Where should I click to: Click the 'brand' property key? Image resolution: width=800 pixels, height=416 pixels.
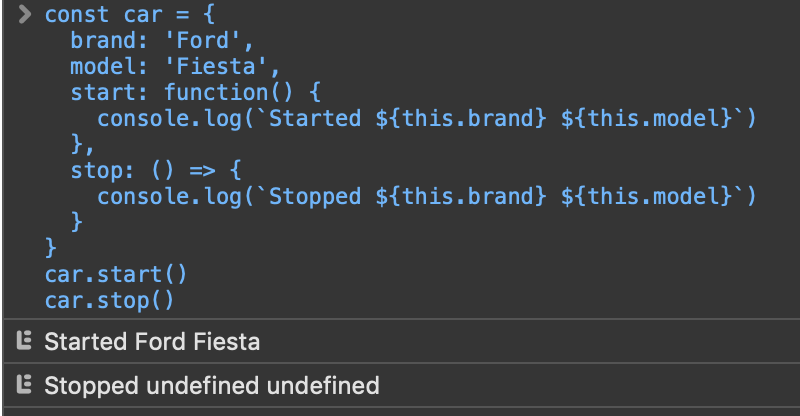point(99,42)
